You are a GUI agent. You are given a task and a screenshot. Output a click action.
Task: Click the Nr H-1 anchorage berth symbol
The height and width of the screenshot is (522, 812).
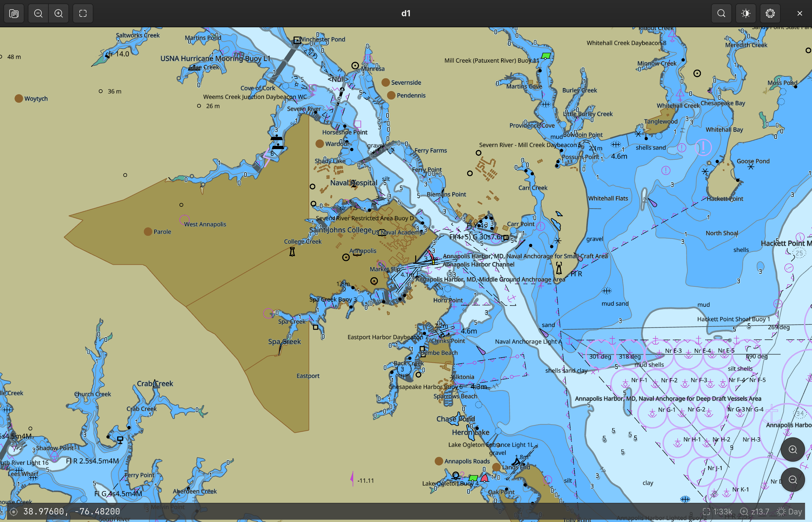[x=677, y=443]
